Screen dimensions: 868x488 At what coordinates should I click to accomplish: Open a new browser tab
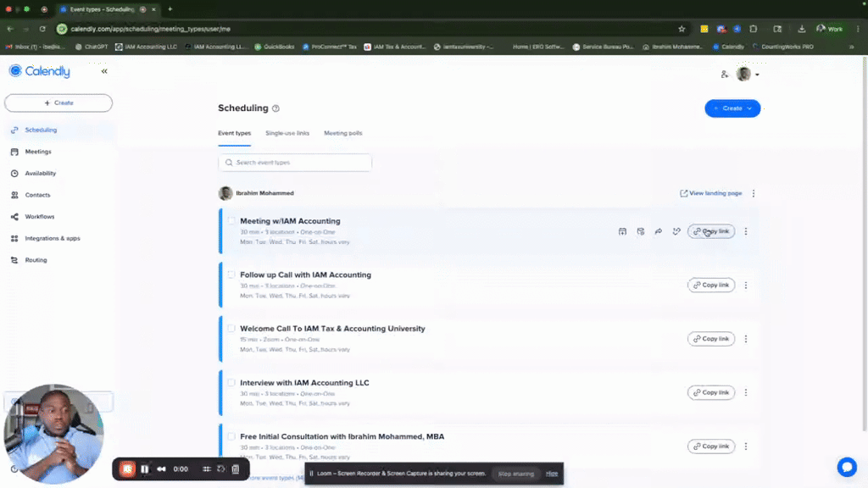tap(170, 8)
